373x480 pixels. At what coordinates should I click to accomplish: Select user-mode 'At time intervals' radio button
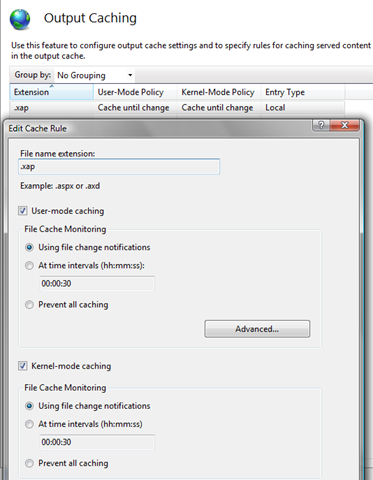pos(29,266)
